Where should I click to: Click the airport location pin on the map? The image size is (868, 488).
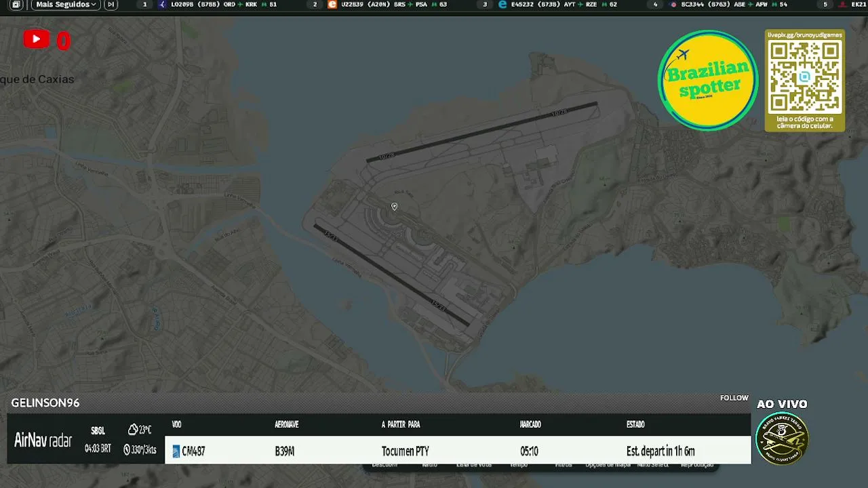click(394, 207)
